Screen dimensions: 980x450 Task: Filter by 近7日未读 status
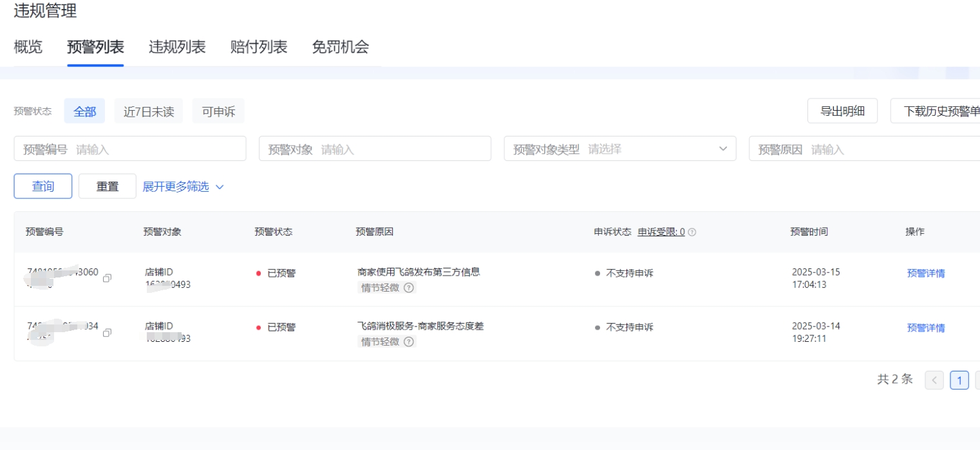[x=149, y=111]
